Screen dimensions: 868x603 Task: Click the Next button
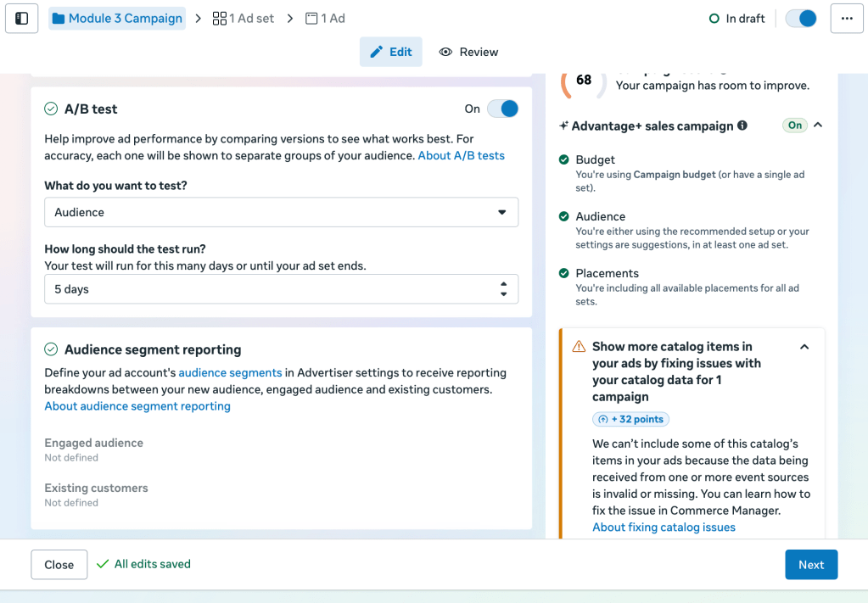coord(810,565)
